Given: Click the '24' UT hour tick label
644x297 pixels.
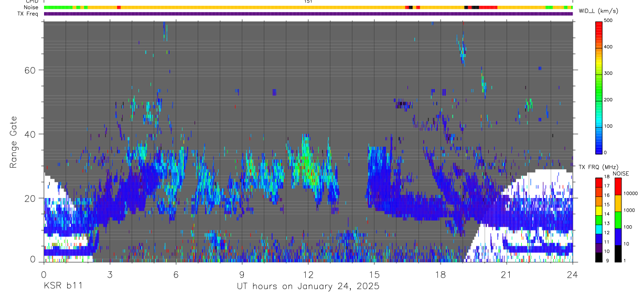Looking at the screenshot, I should (573, 274).
